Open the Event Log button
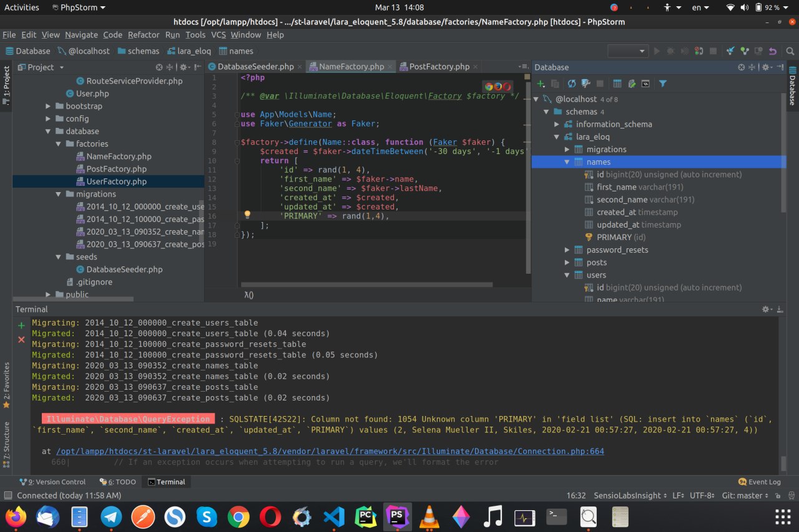The width and height of the screenshot is (799, 532). (760, 481)
